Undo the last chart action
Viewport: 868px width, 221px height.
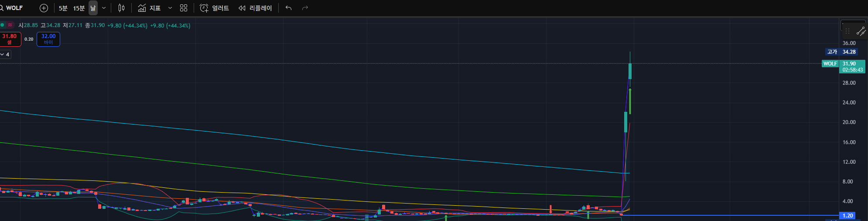click(288, 8)
